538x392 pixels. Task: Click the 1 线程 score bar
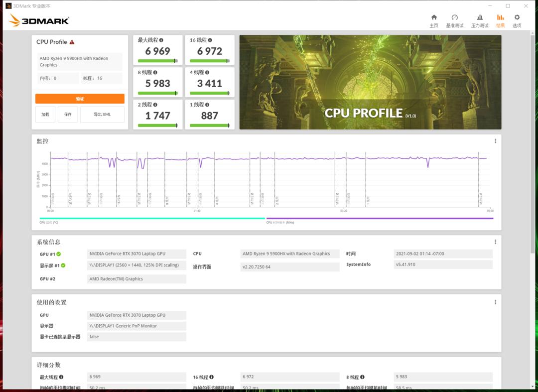(x=210, y=126)
